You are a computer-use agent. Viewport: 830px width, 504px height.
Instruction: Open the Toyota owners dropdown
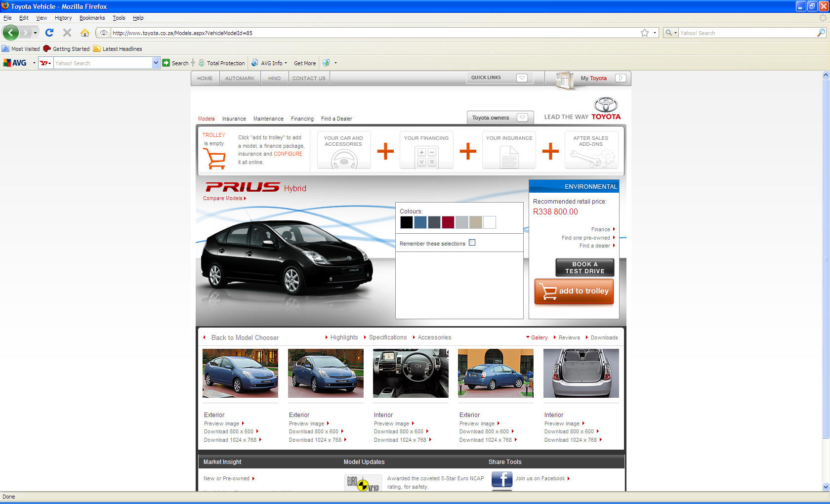pyautogui.click(x=522, y=118)
